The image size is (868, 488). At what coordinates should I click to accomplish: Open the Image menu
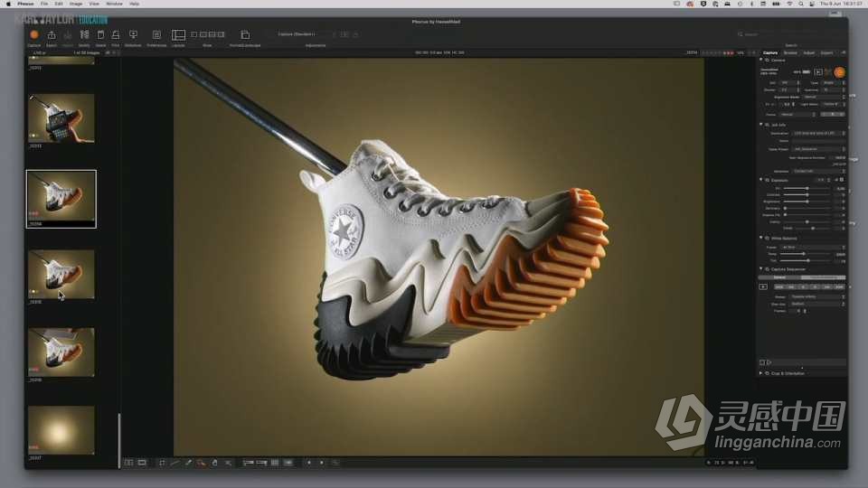pyautogui.click(x=76, y=4)
